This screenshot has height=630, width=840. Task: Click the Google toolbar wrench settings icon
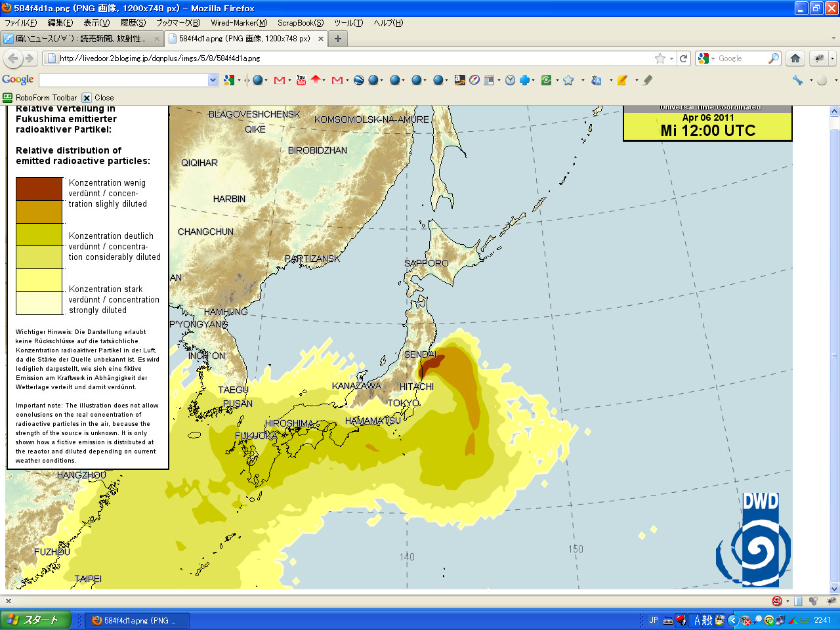tap(797, 80)
